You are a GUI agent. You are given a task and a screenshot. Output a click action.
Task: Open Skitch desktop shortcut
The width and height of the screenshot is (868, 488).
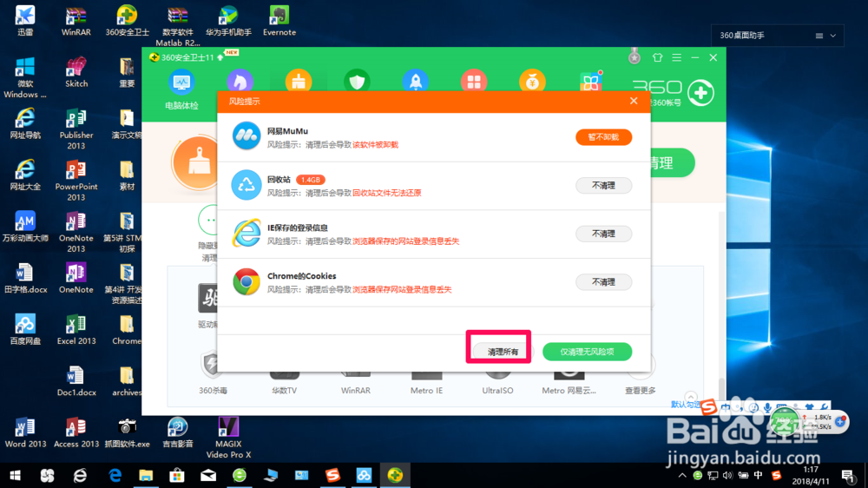(76, 72)
